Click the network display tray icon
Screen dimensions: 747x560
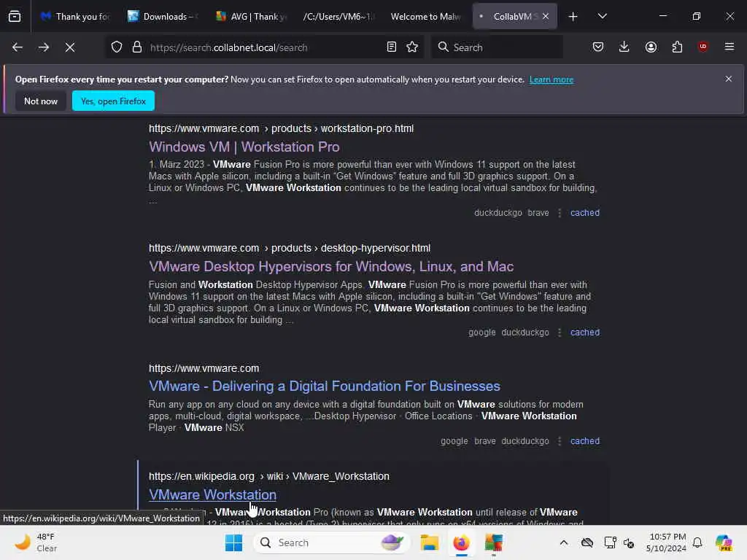pos(610,542)
